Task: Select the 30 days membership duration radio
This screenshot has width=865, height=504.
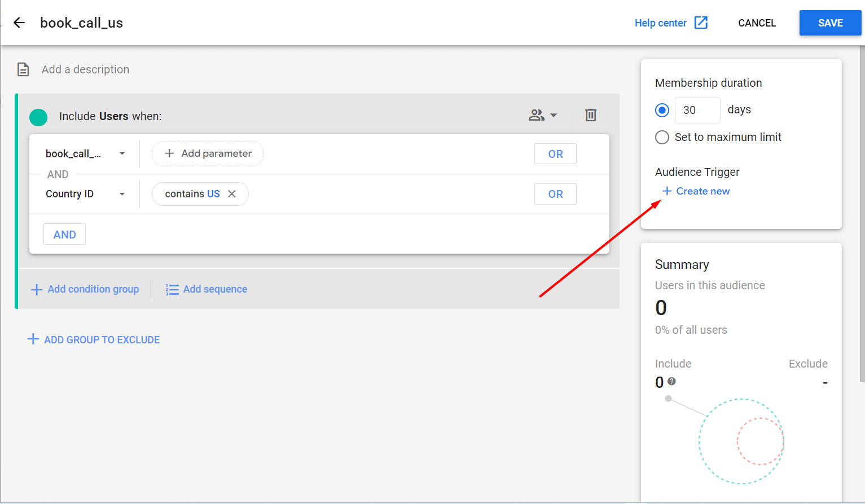Action: 662,110
